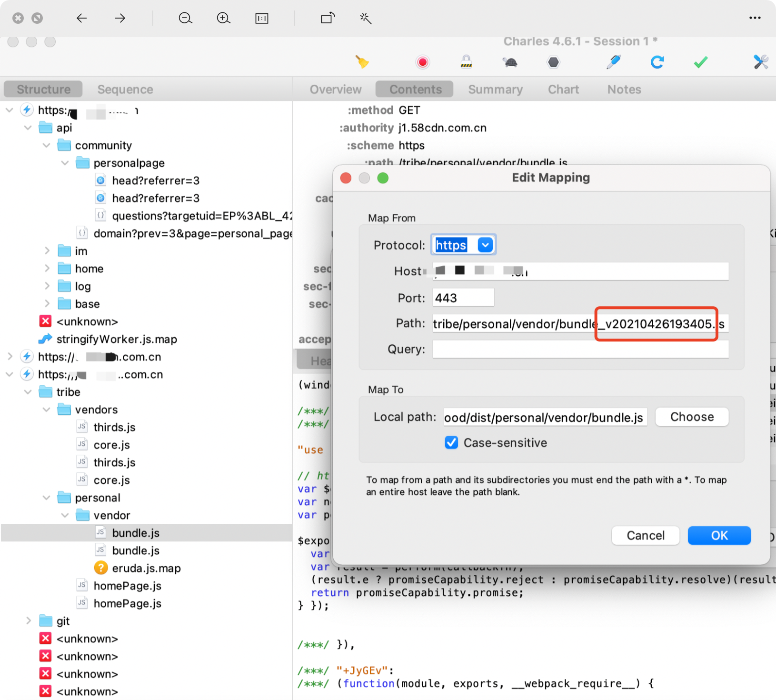Expand the home folder
Viewport: 776px width, 700px height.
[x=47, y=269]
